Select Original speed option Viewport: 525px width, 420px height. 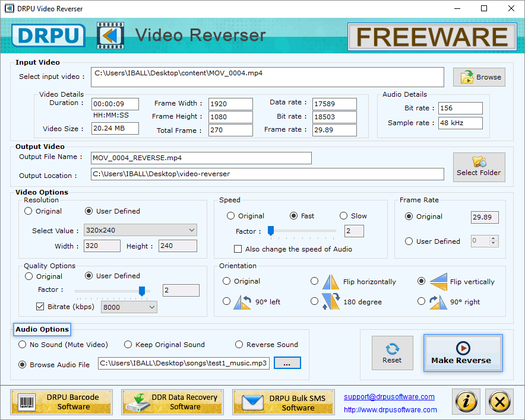(x=230, y=216)
